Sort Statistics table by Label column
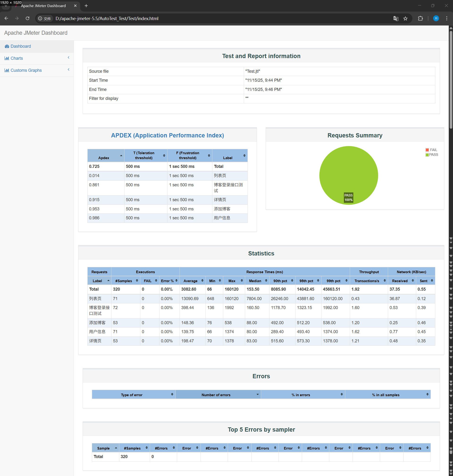Viewport: 453px width, 476px height. (99, 281)
